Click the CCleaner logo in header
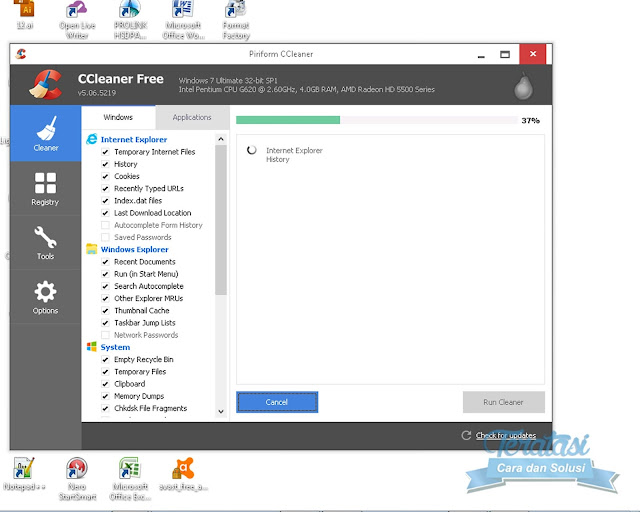The height and width of the screenshot is (512, 640). pyautogui.click(x=46, y=85)
